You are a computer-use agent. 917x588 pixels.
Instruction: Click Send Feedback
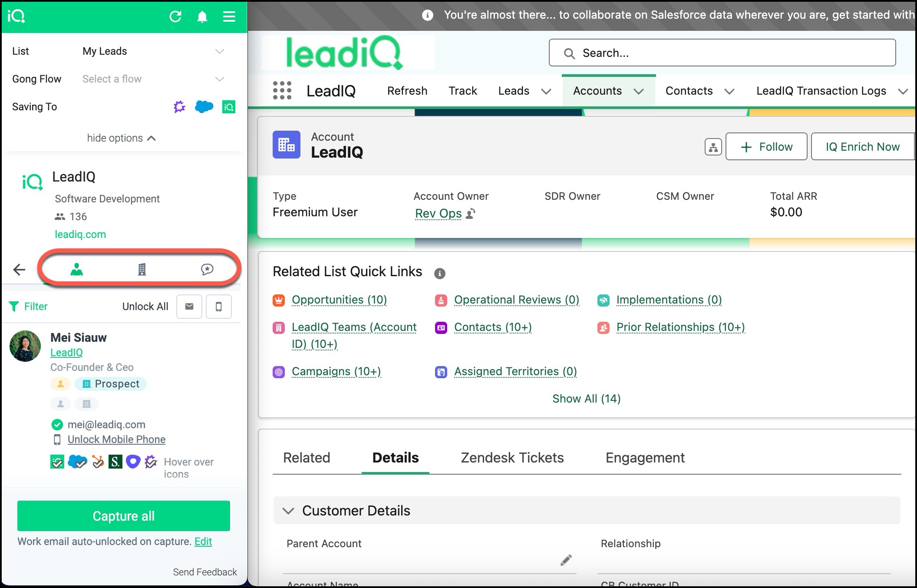point(205,572)
